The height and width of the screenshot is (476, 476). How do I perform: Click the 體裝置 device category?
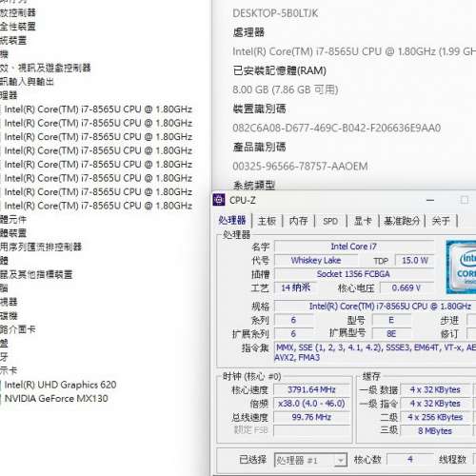[x=13, y=233]
